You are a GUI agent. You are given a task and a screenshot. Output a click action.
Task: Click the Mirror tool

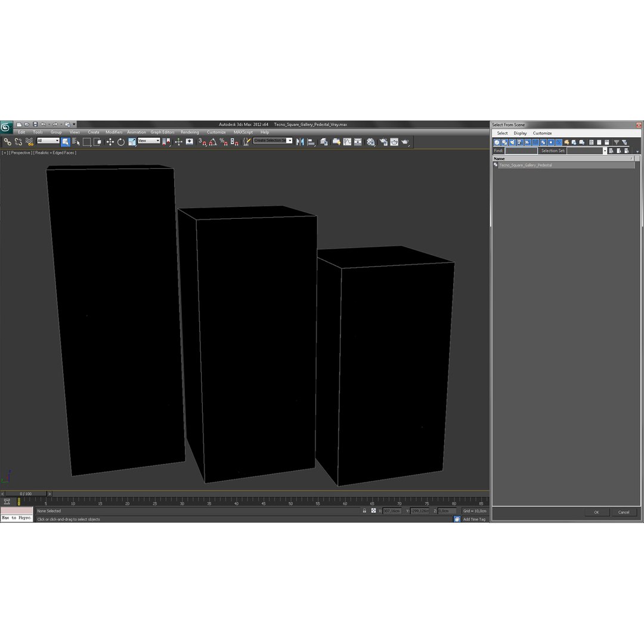(x=300, y=142)
